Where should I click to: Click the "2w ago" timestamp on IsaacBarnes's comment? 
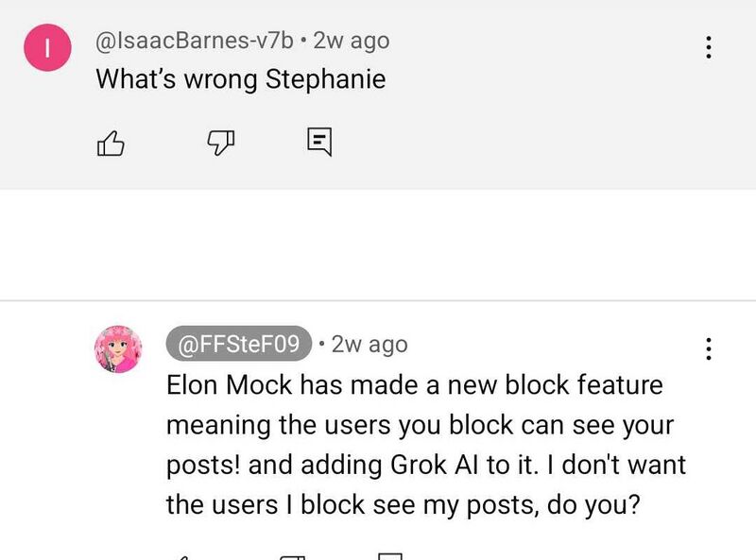(x=351, y=40)
